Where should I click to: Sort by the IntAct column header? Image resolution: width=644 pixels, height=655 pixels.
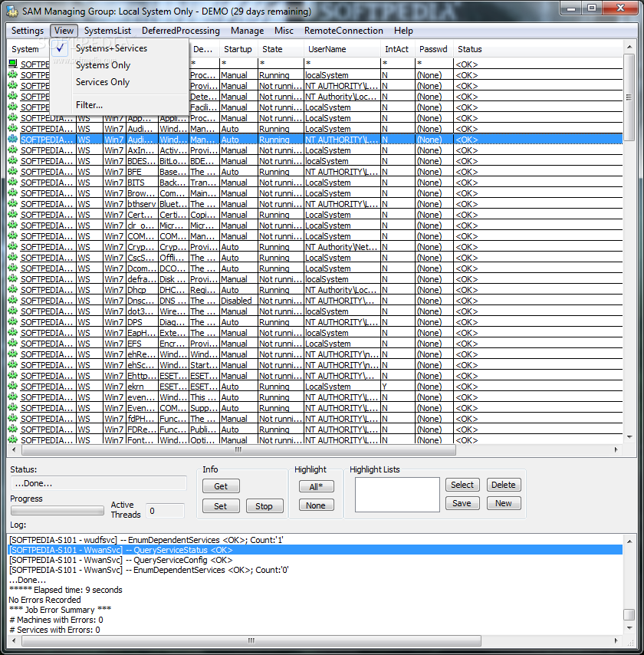pos(397,49)
